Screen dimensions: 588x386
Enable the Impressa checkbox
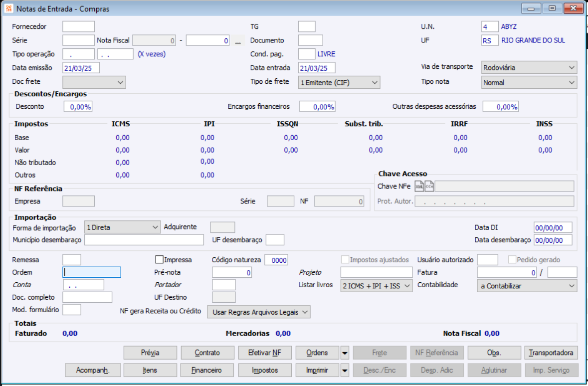[160, 260]
